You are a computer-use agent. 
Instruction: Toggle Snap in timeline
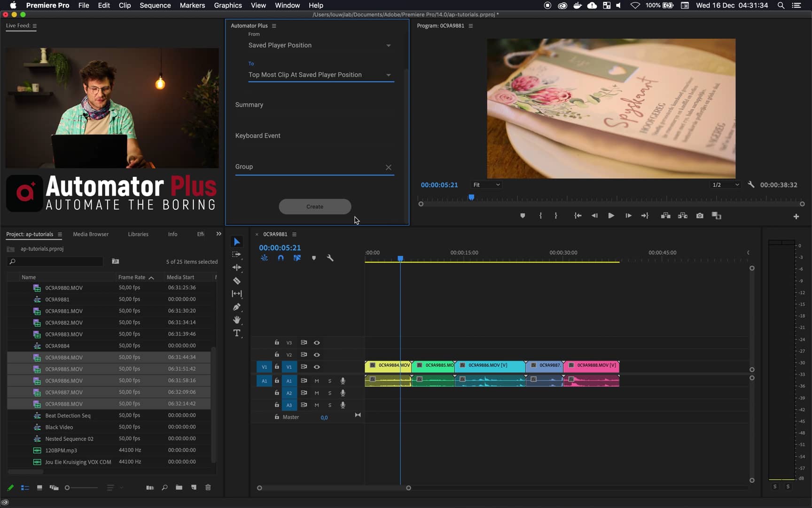coord(281,258)
